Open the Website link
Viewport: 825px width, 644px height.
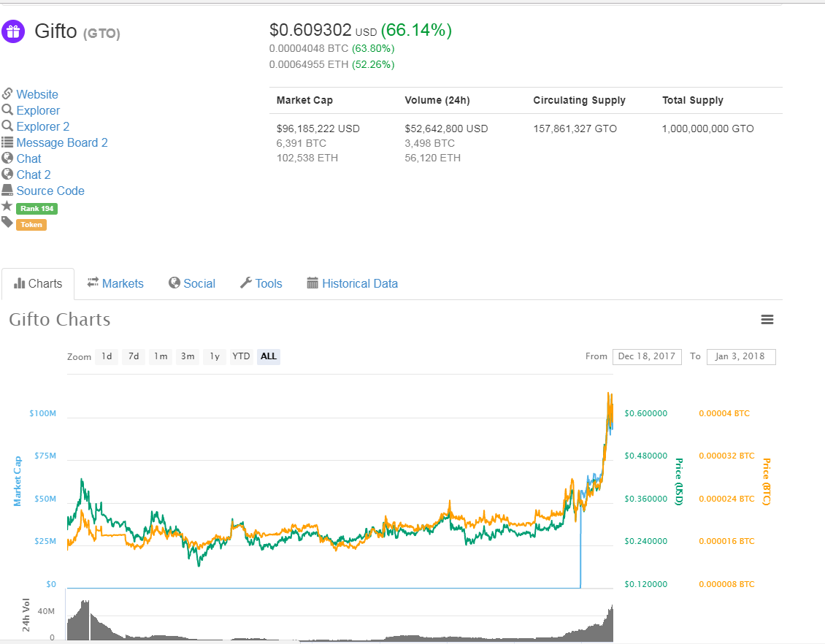pos(37,94)
